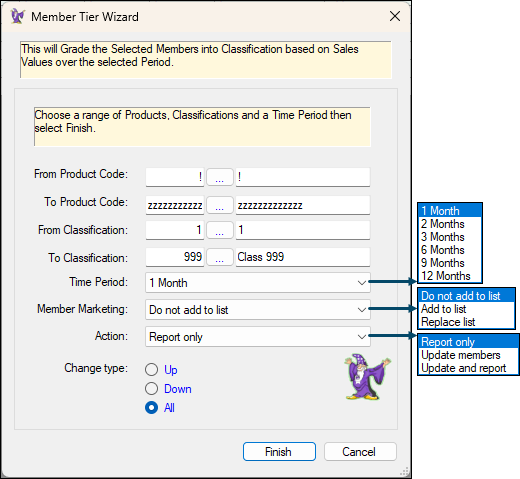
Task: Click the purple wizard character image
Action: (367, 377)
